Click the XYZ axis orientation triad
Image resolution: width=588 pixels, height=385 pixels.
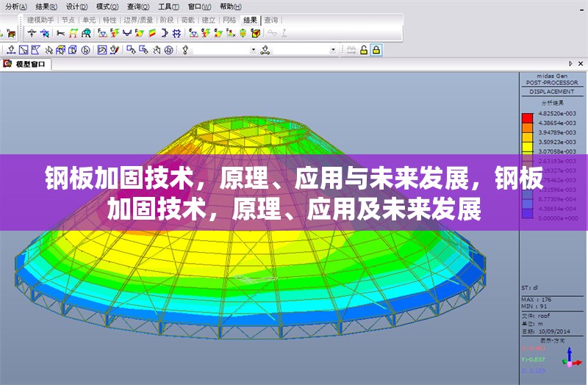pyautogui.click(x=568, y=359)
